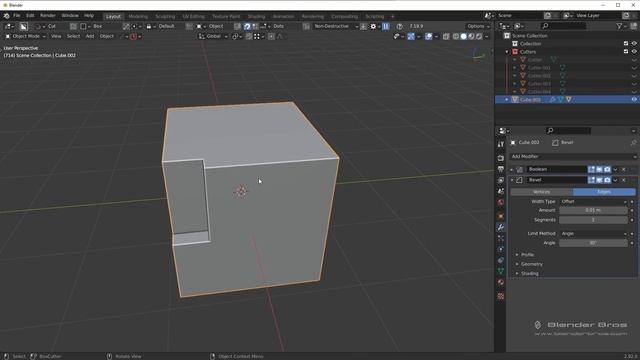Click the outliner filter funnel icon
This screenshot has height=360, width=640.
[x=619, y=26]
